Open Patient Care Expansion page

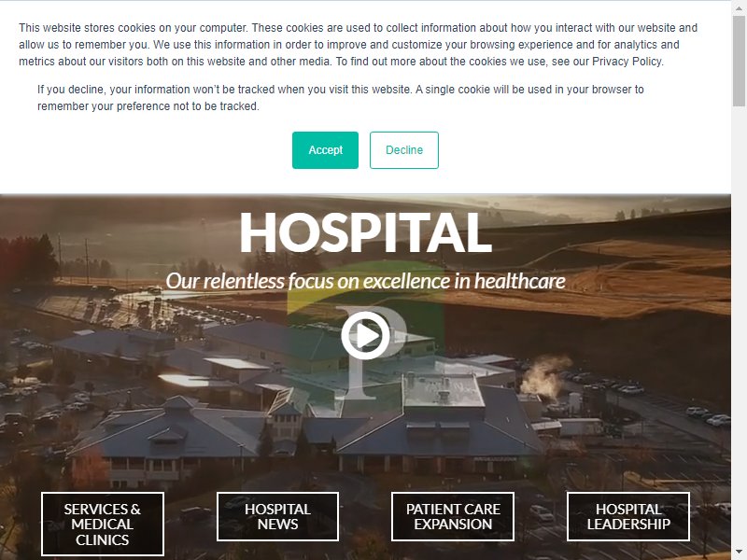coord(453,517)
